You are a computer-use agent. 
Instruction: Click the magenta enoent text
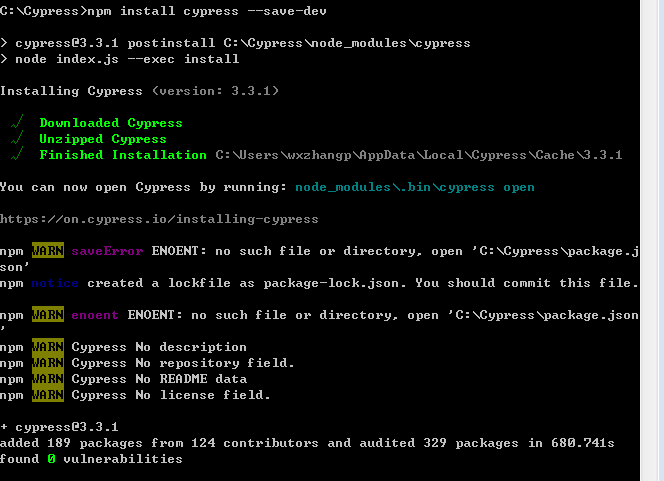95,315
